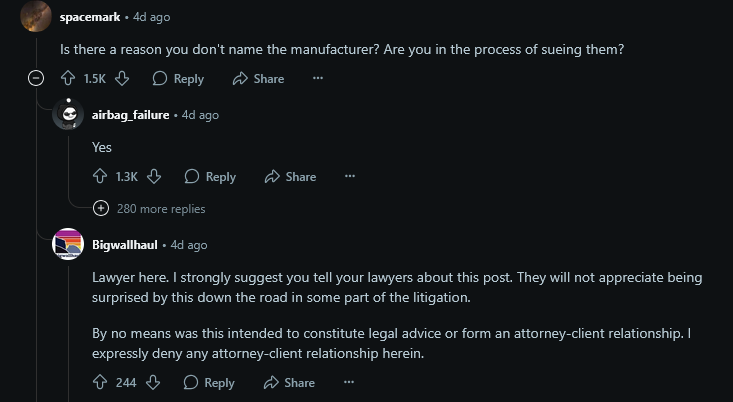The width and height of the screenshot is (733, 402).
Task: Open Bigwallhaul's username link
Action: (x=125, y=244)
